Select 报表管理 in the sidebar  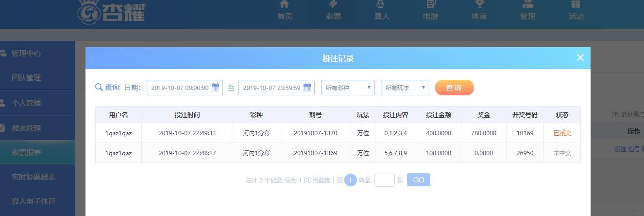26,128
